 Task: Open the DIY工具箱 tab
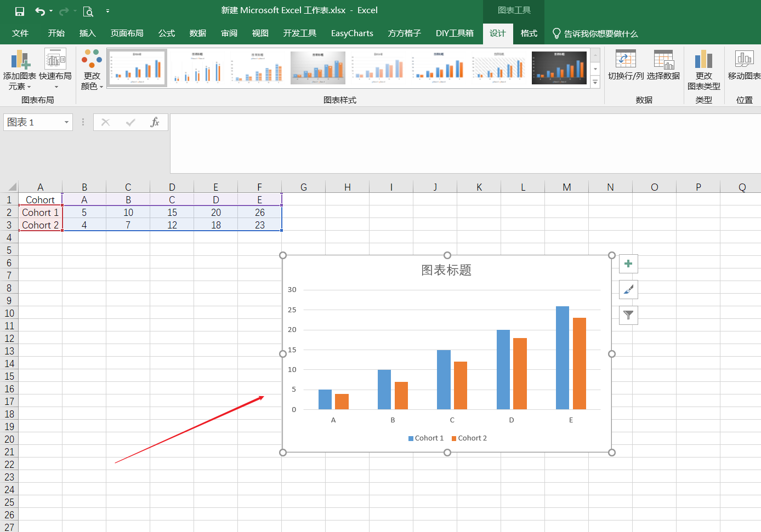tap(455, 33)
